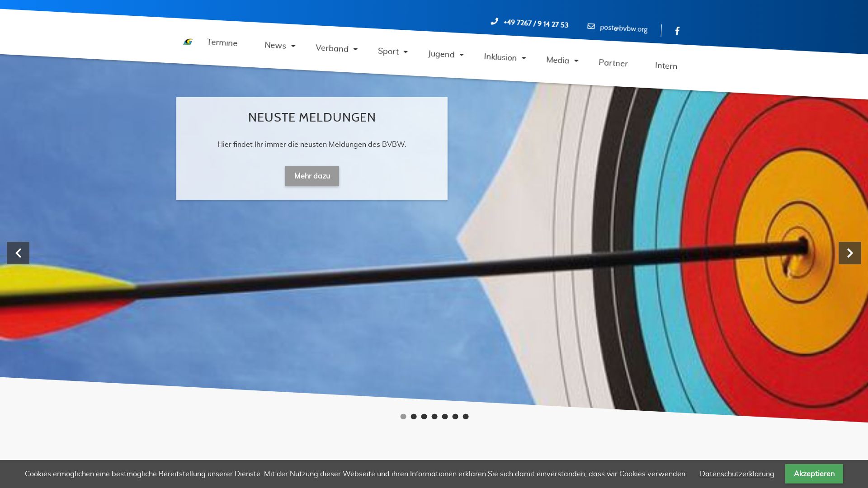Call the number +49 7267 / 9 14 27 53
The width and height of the screenshot is (868, 488).
coord(536,23)
